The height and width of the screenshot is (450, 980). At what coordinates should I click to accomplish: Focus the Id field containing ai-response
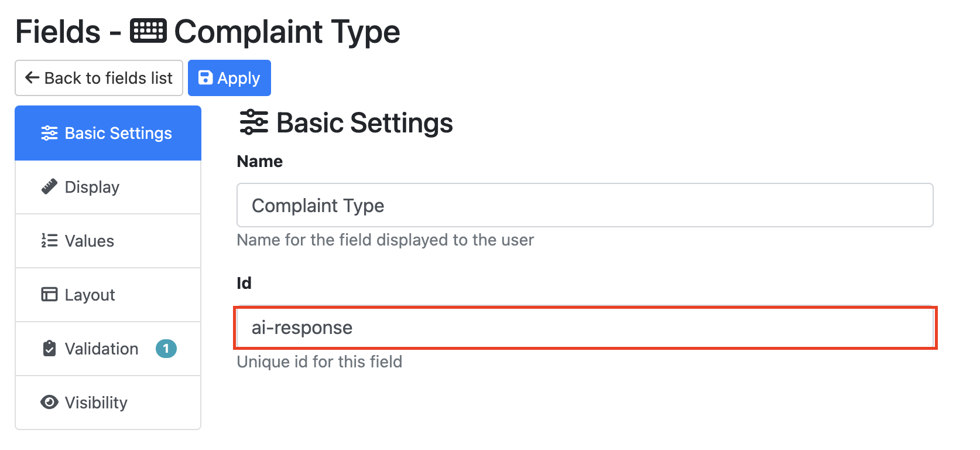point(584,328)
